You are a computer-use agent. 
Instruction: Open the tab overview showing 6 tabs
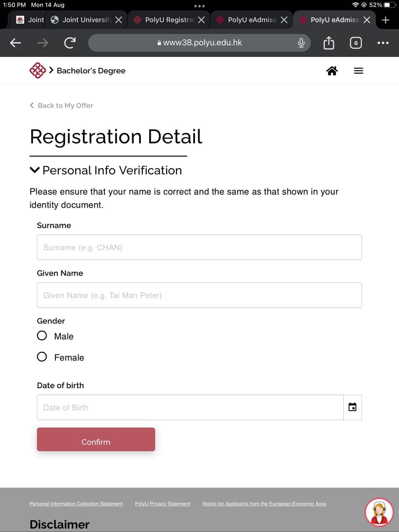(x=356, y=42)
